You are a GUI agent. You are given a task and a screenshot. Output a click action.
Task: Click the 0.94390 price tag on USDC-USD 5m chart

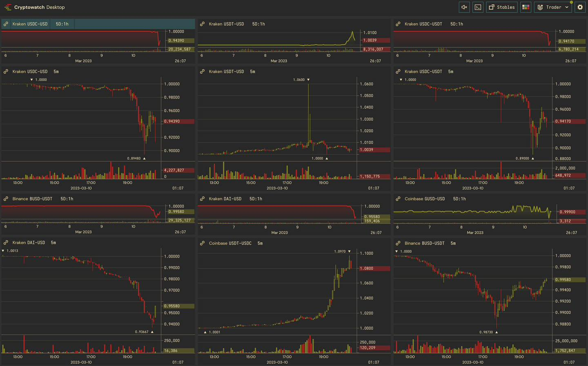tap(178, 121)
